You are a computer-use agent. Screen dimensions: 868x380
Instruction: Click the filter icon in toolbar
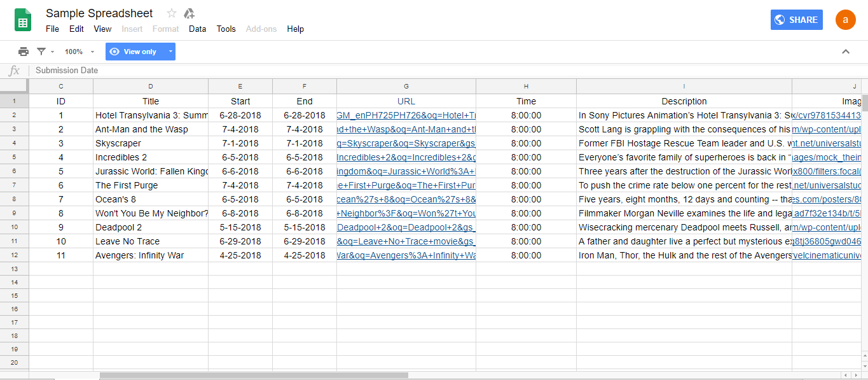pyautogui.click(x=41, y=52)
